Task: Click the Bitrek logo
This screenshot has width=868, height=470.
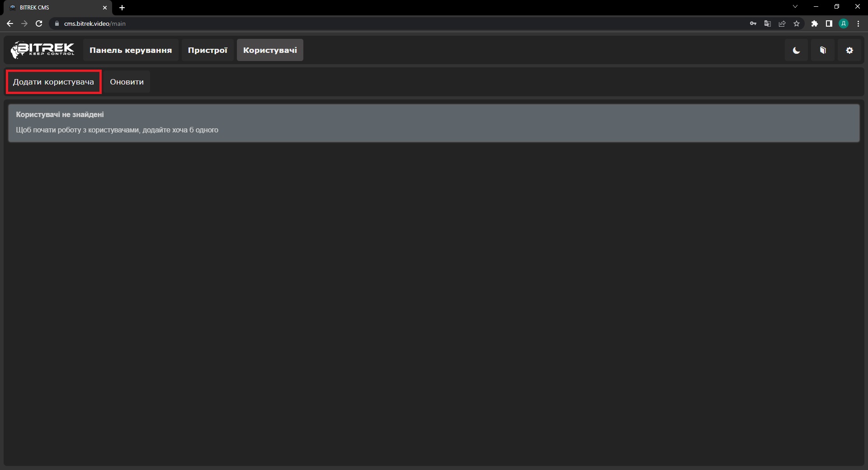Action: (42, 50)
